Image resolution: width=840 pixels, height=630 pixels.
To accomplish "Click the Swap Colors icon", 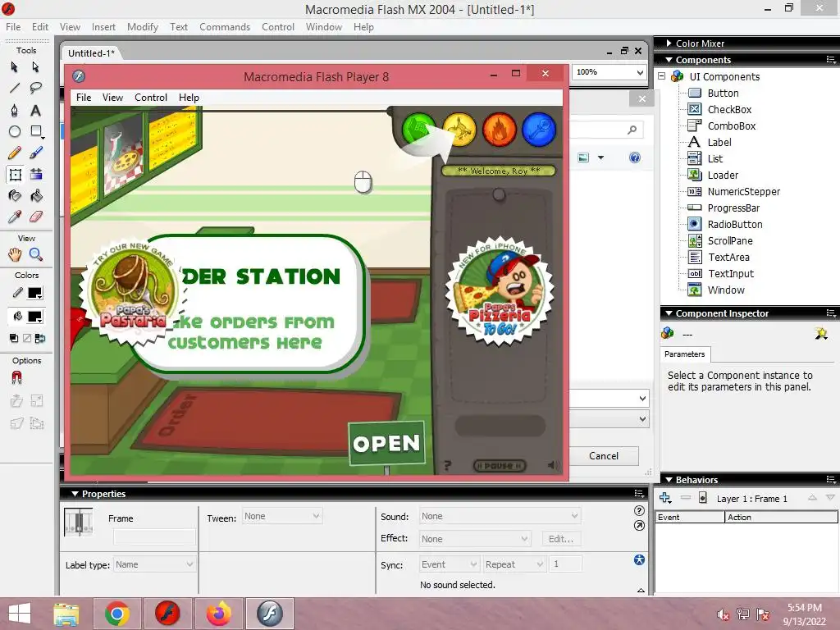I will click(40, 338).
